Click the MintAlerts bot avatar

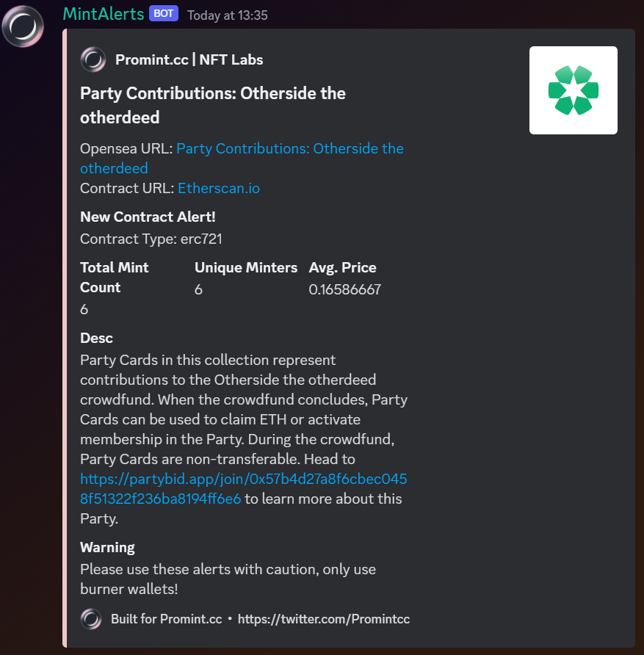point(23,26)
